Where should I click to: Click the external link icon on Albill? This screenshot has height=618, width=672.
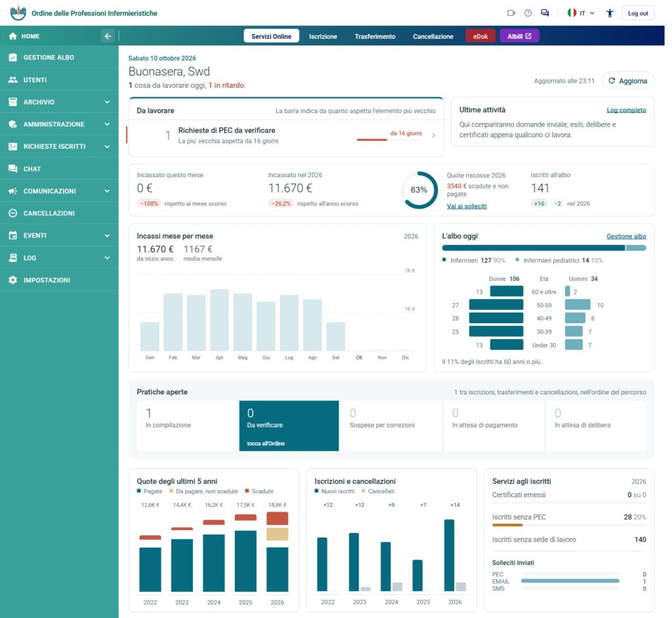528,36
